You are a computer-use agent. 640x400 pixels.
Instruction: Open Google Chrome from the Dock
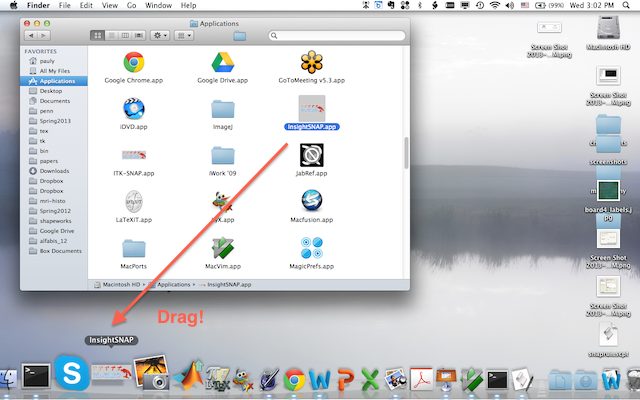[294, 379]
